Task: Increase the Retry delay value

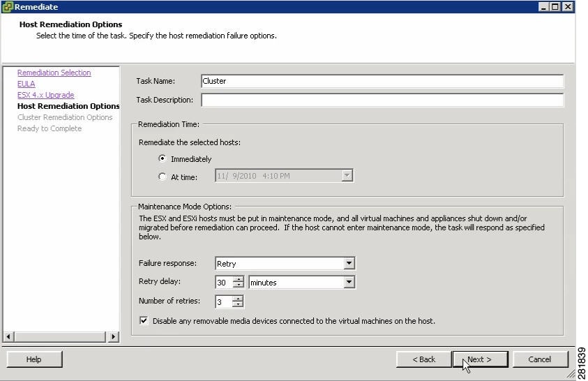Action: coord(238,279)
